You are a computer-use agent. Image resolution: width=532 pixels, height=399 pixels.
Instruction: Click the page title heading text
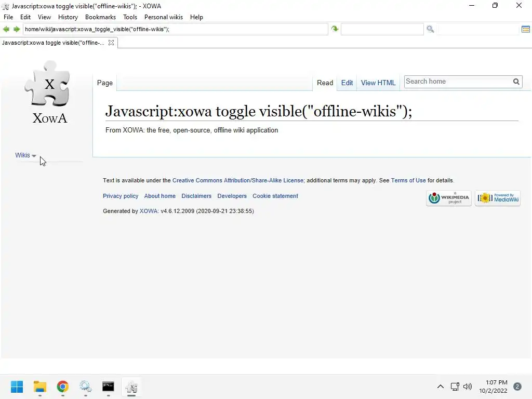coord(259,111)
